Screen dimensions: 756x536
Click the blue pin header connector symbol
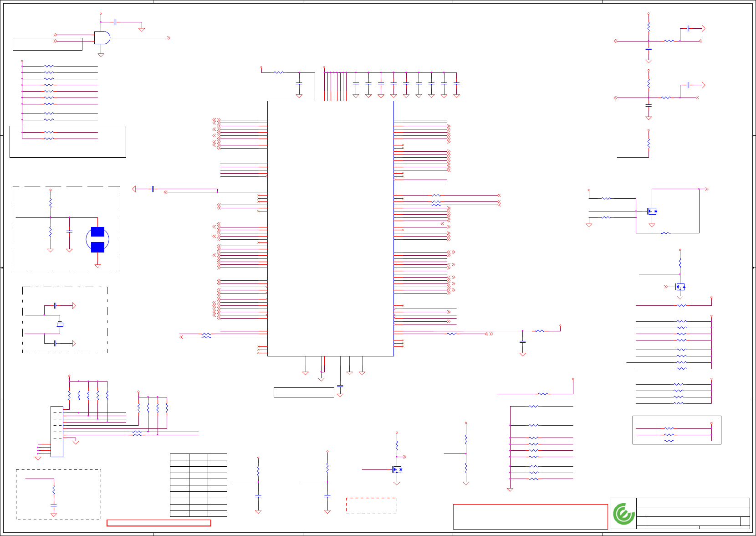click(x=57, y=432)
